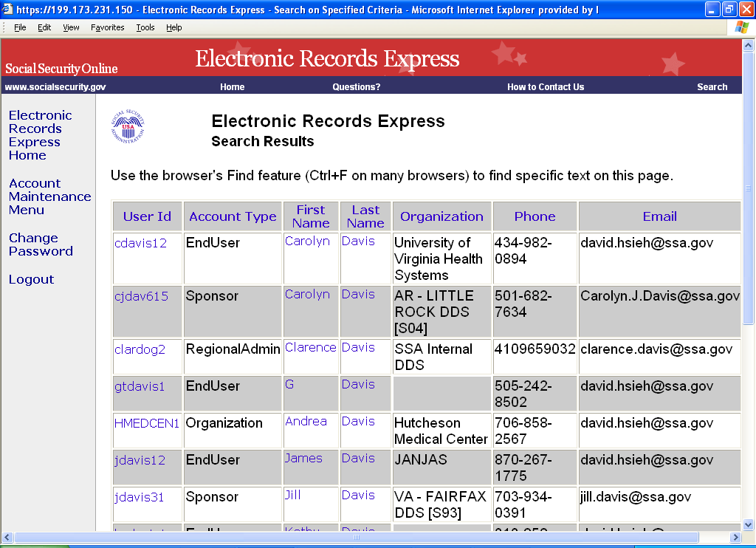Open user clardog2
Screen dimensions: 756x548
point(140,349)
